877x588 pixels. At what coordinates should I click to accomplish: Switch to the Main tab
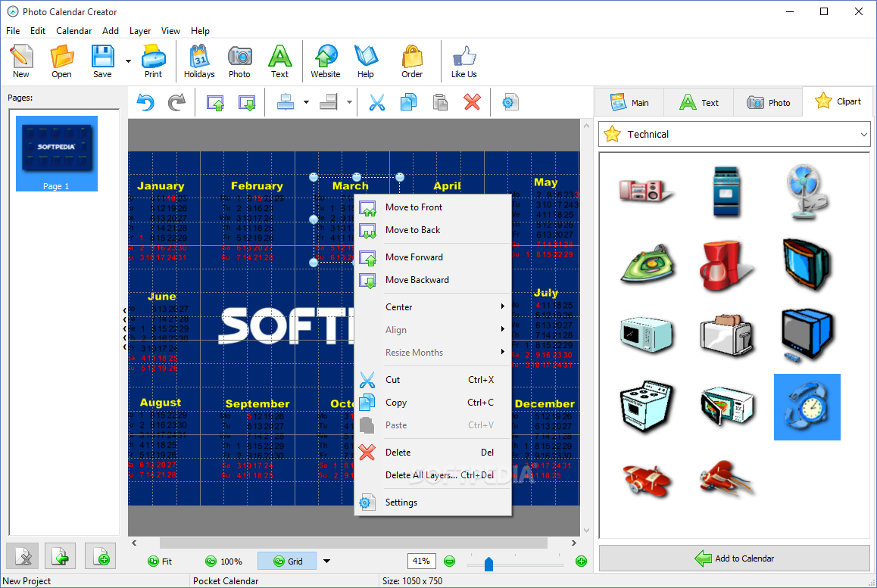click(x=630, y=103)
